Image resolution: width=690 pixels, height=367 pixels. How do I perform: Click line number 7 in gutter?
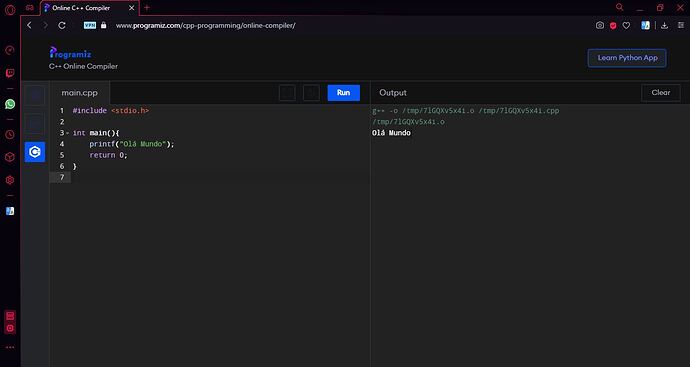(62, 177)
